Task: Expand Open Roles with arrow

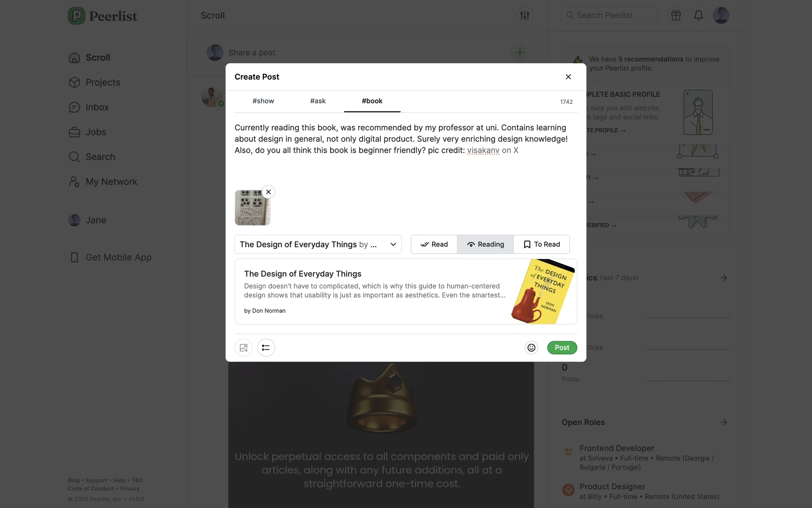Action: 723,422
